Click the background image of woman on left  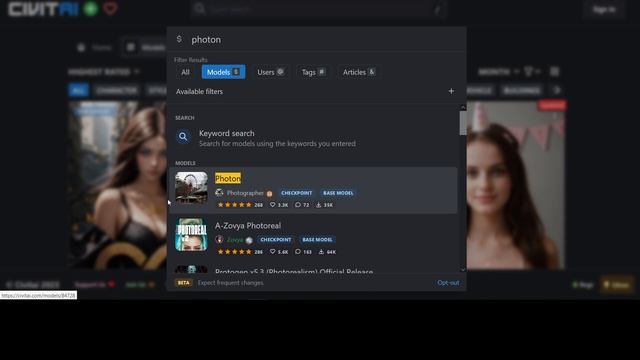tap(118, 186)
